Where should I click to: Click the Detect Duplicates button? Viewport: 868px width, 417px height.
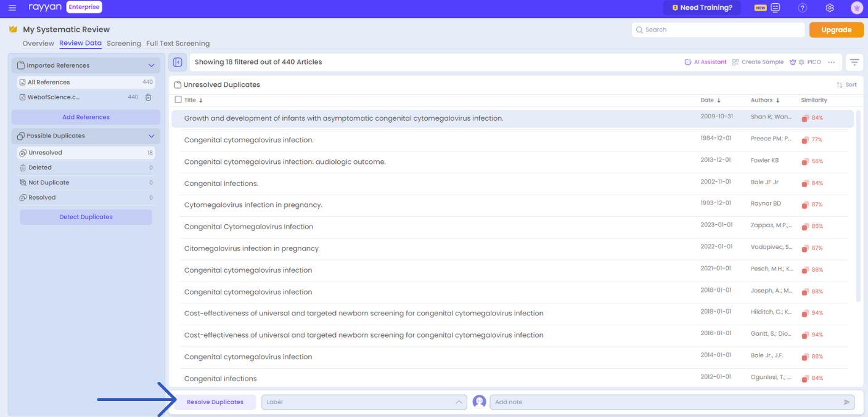pyautogui.click(x=86, y=217)
